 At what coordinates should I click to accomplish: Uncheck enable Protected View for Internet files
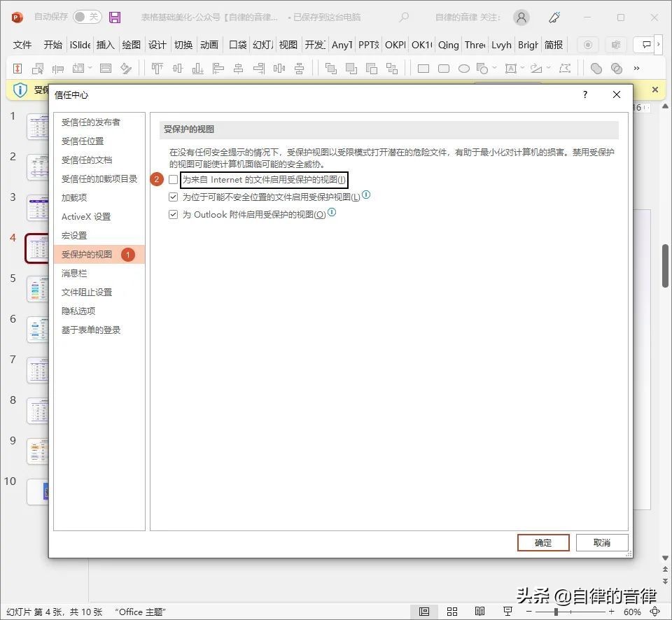[173, 179]
